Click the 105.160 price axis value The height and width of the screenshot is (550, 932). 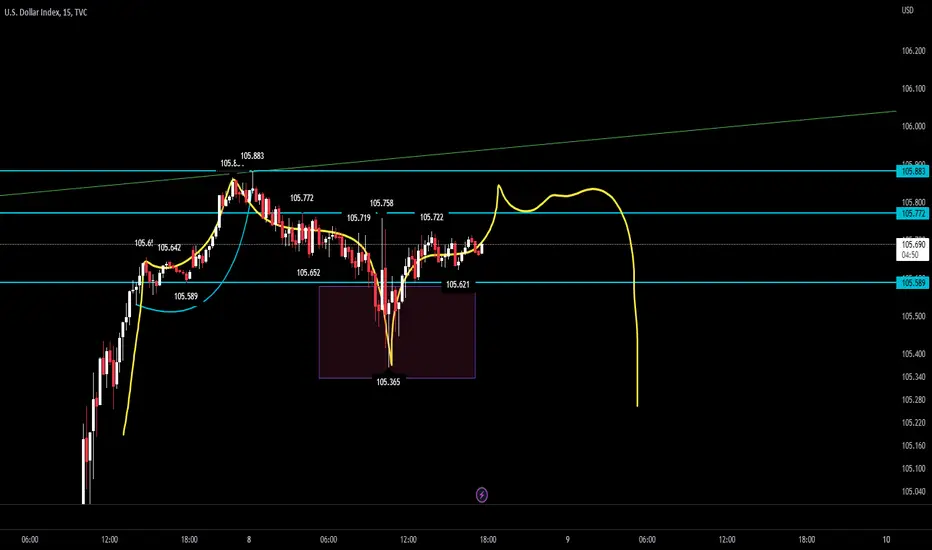(914, 445)
